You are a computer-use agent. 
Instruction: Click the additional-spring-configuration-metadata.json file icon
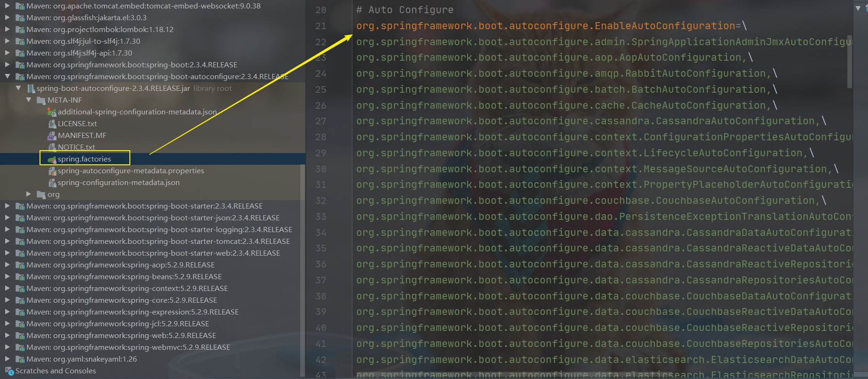coord(52,112)
